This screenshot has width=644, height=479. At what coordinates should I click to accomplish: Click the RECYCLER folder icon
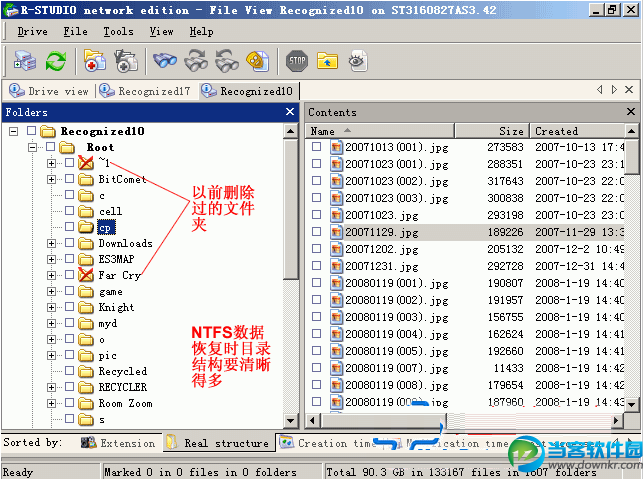pos(86,387)
